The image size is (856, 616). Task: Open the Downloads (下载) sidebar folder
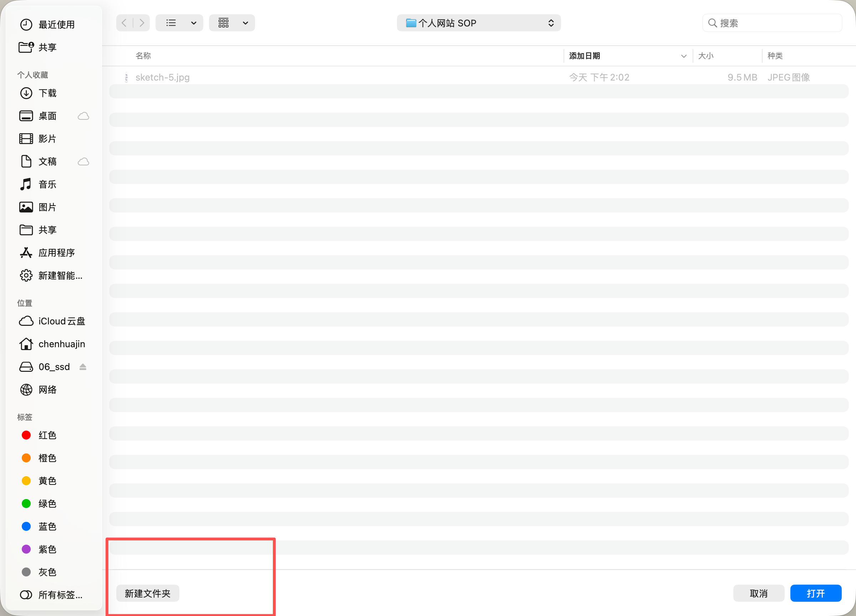[x=47, y=93]
